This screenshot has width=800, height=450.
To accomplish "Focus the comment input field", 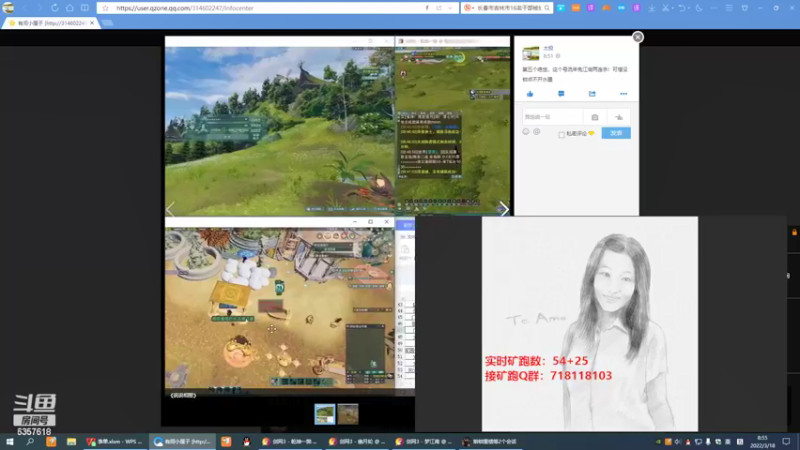I will 553,117.
